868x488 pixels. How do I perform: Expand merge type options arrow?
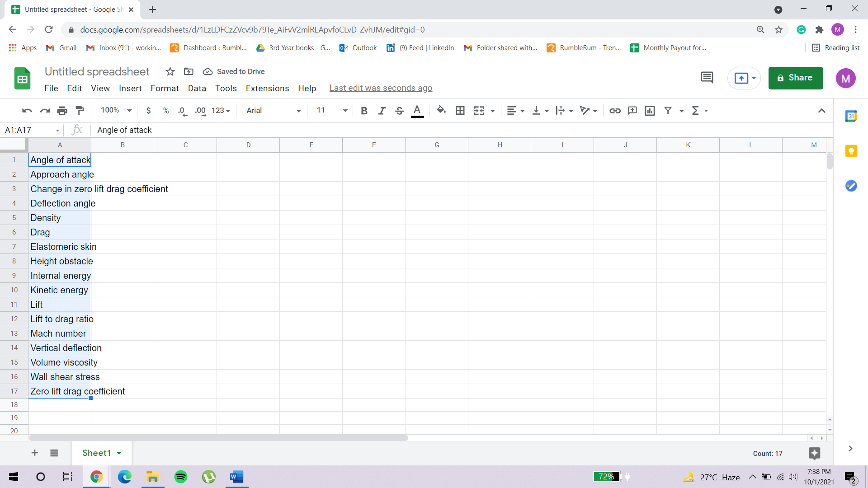(x=493, y=111)
